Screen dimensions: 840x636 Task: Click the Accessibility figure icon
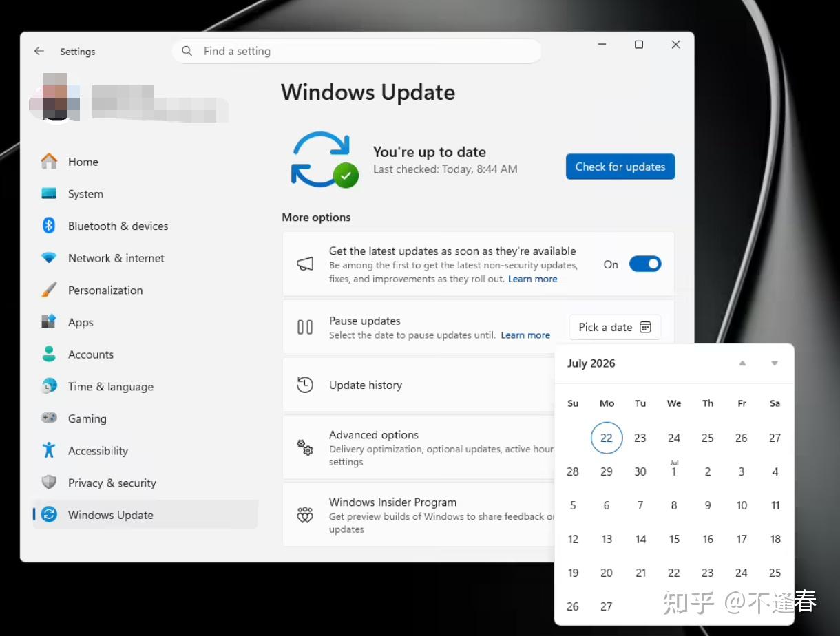click(49, 450)
